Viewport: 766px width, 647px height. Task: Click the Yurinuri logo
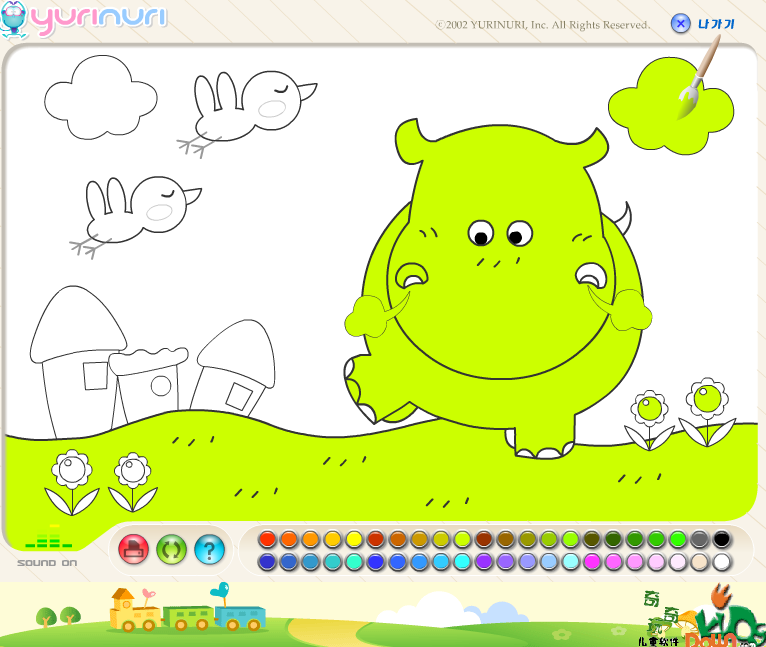click(85, 20)
